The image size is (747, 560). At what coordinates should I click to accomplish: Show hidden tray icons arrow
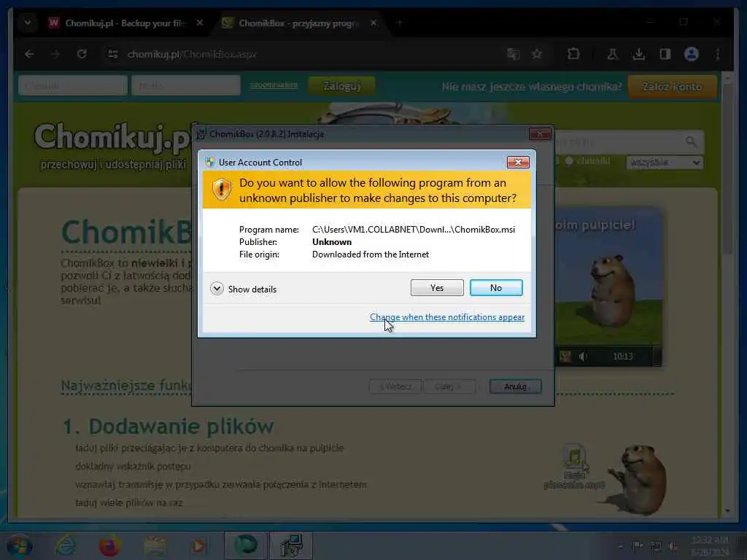(x=620, y=547)
